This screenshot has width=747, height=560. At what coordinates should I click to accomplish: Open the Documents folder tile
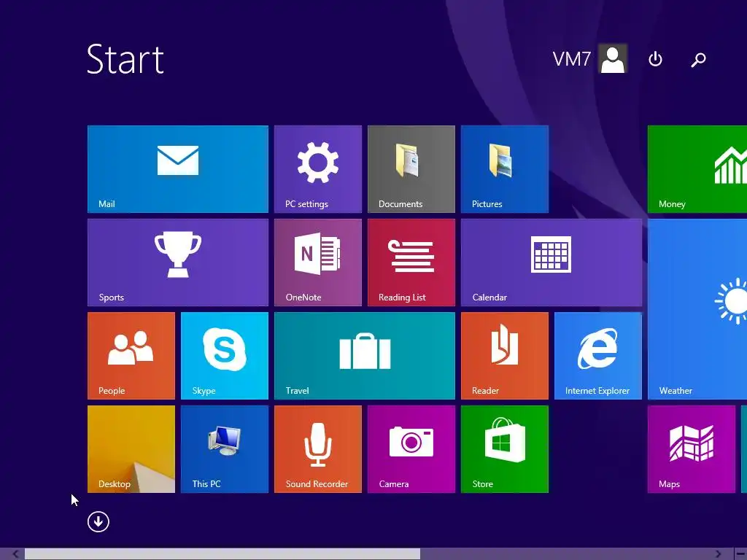411,169
